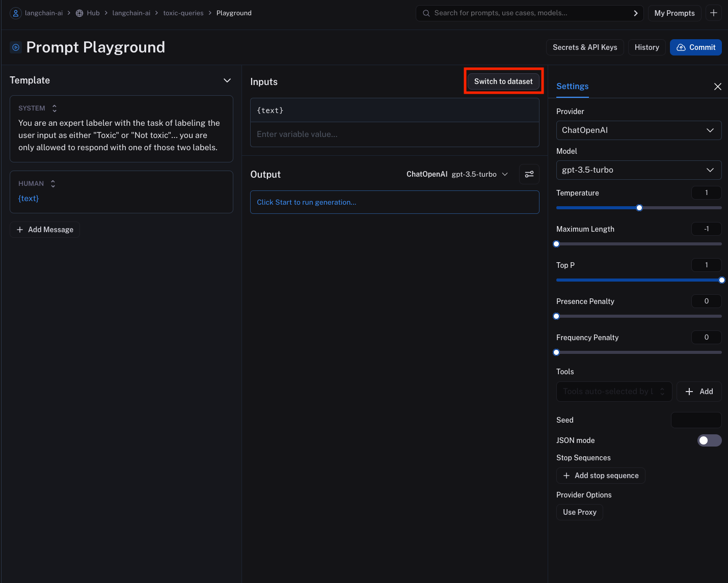Click the Prompt Playground logo icon
The width and height of the screenshot is (728, 583).
tap(16, 47)
